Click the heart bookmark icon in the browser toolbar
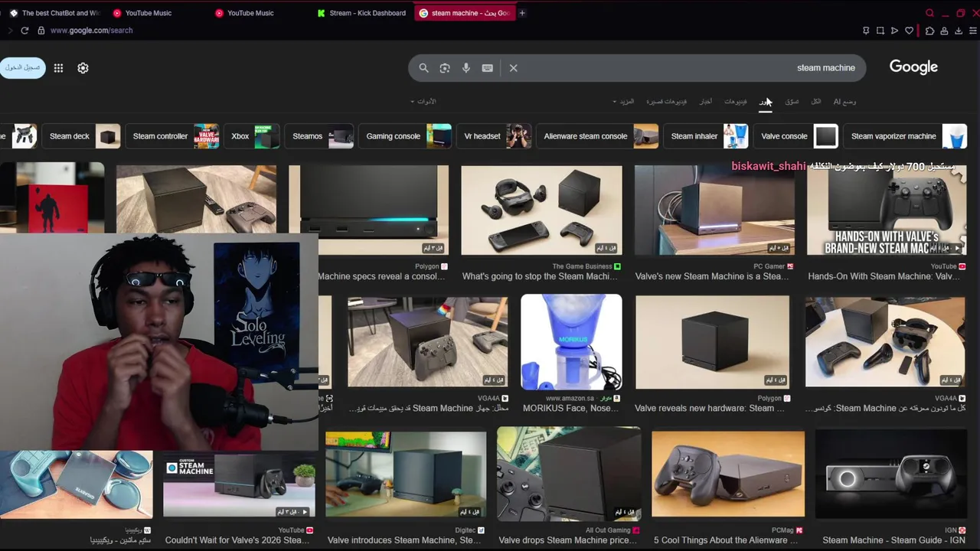The width and height of the screenshot is (980, 551). pos(909,31)
